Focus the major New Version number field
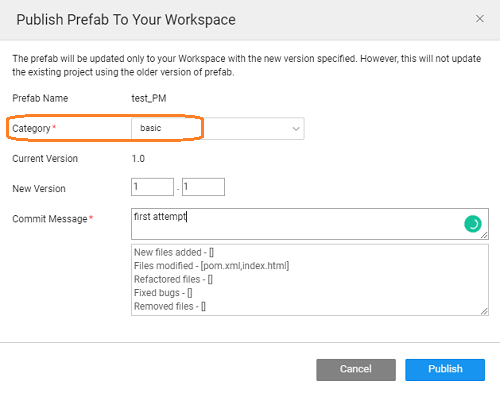 [152, 187]
